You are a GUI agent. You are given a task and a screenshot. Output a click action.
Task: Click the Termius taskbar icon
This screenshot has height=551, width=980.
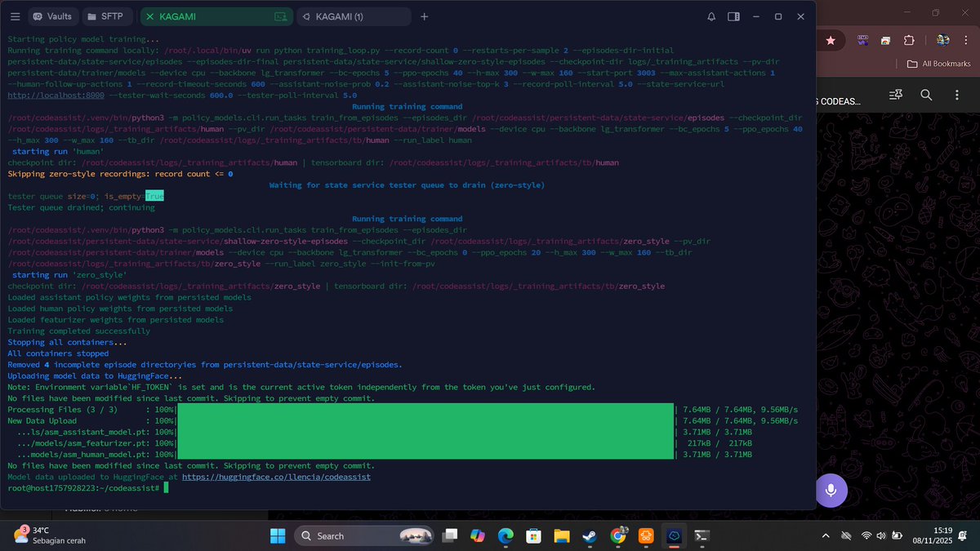pyautogui.click(x=675, y=535)
